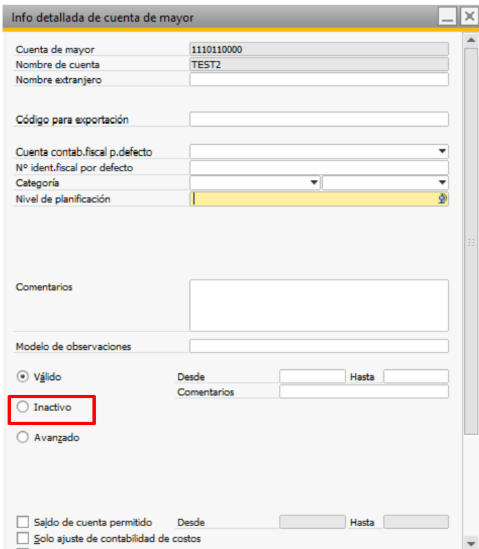479x549 pixels.
Task: Click the scrollbar down arrow
Action: 471,543
